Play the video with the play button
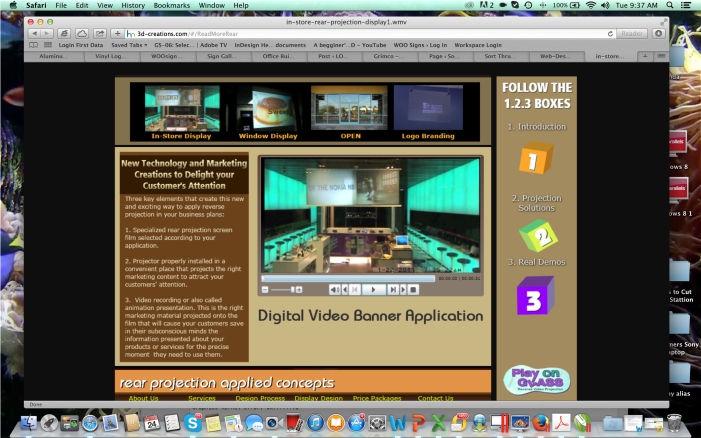 pyautogui.click(x=373, y=290)
